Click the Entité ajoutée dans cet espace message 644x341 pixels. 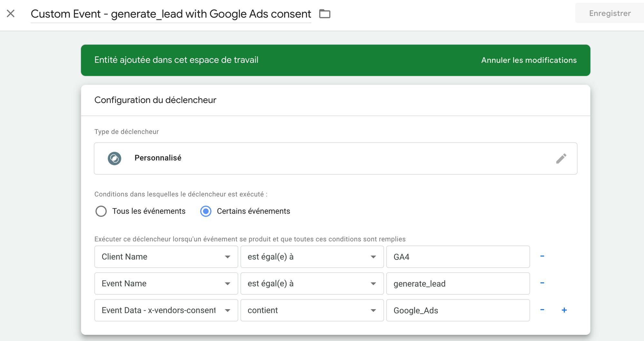tap(176, 60)
